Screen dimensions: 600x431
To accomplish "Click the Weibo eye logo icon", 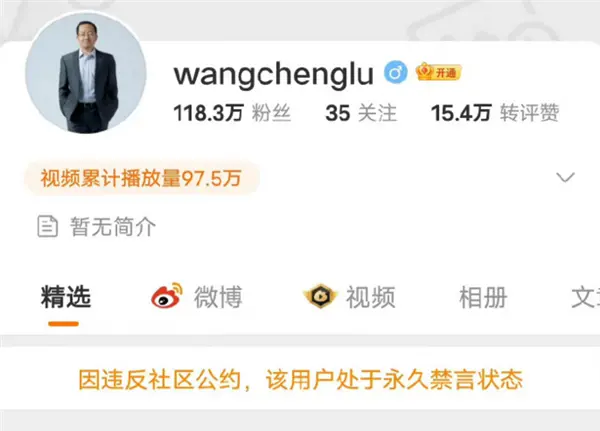I will click(x=166, y=295).
